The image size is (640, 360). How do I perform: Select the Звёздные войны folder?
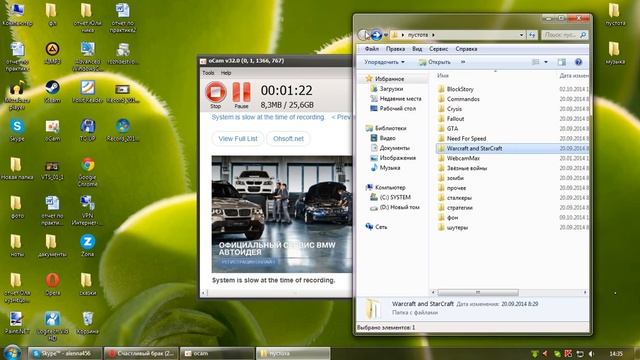[x=467, y=168]
